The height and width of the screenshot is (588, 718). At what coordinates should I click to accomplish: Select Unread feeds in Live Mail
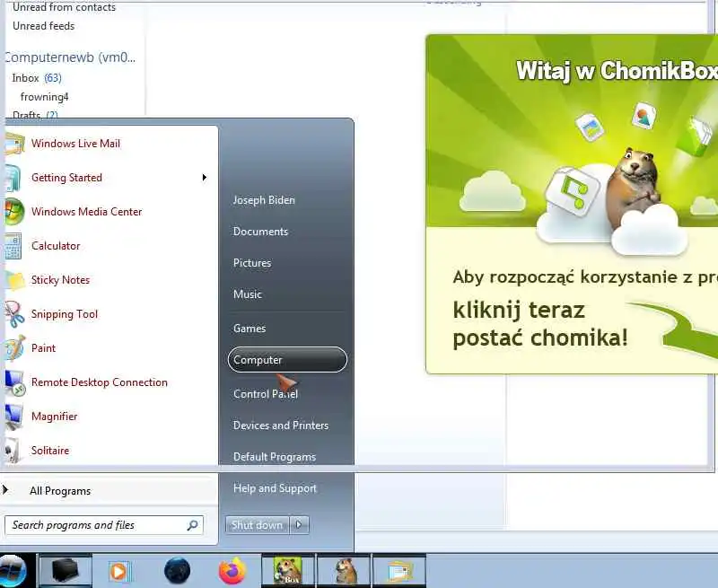click(x=43, y=26)
